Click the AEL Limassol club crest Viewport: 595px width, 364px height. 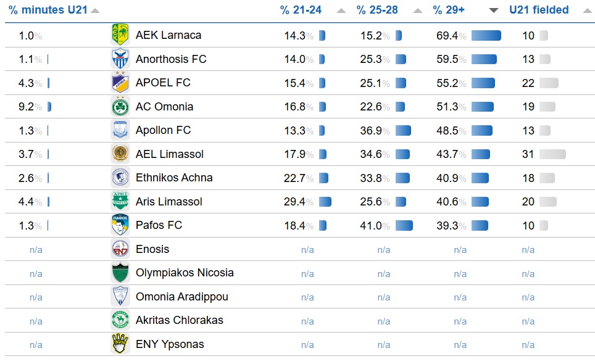click(x=120, y=154)
